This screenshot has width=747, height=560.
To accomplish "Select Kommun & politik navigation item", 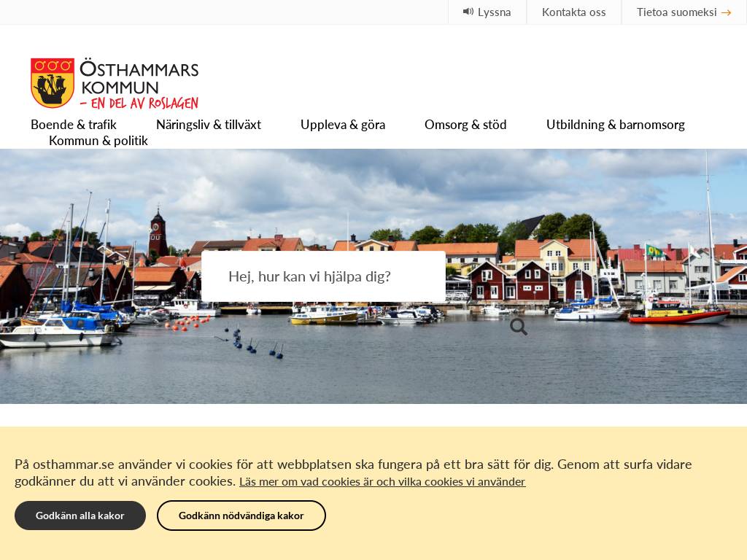I will click(98, 141).
